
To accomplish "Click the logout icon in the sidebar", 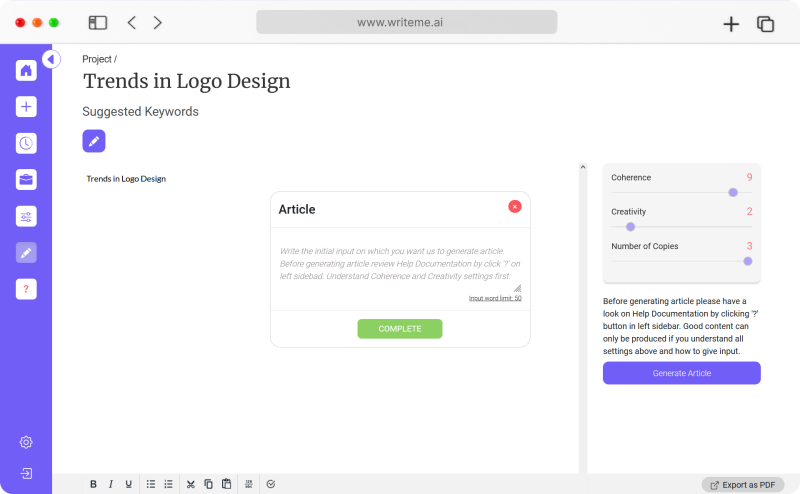I will (26, 474).
